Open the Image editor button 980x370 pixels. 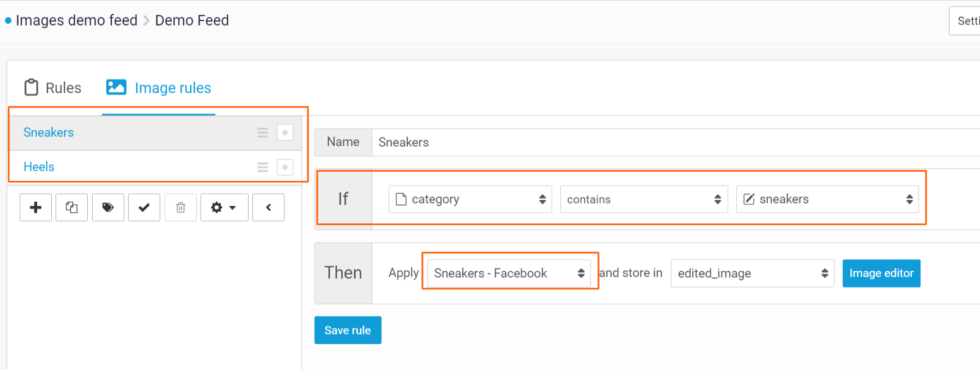tap(881, 273)
